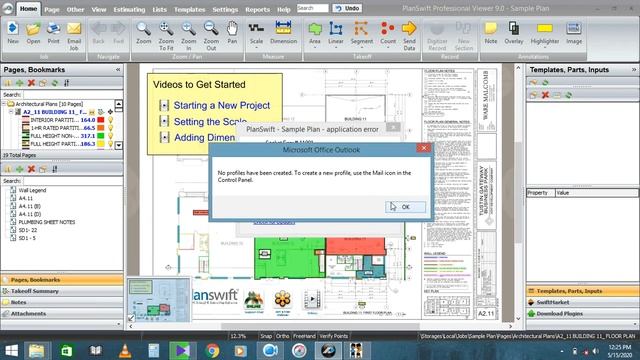Collapse the Pages, Bookmarks panel chevron
The image size is (640, 360).
point(118,70)
